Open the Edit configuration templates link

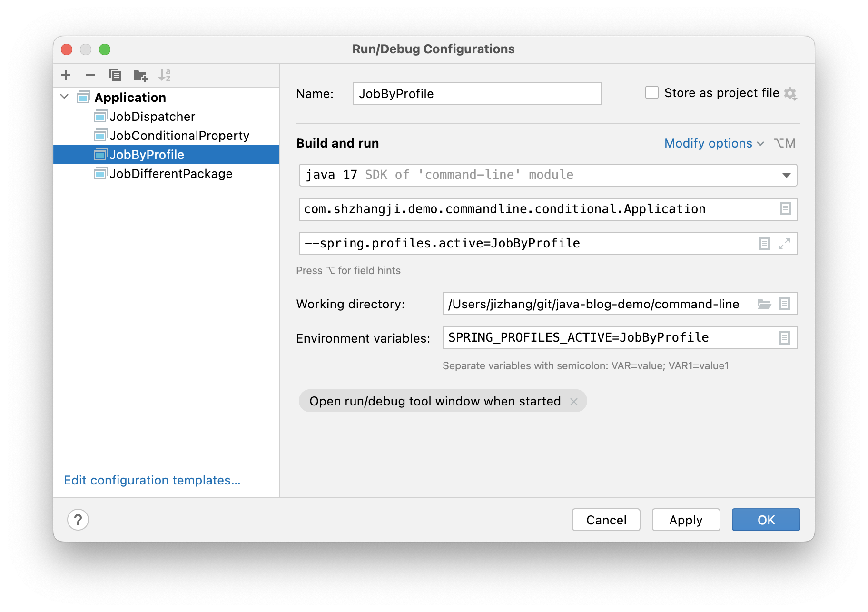click(152, 480)
